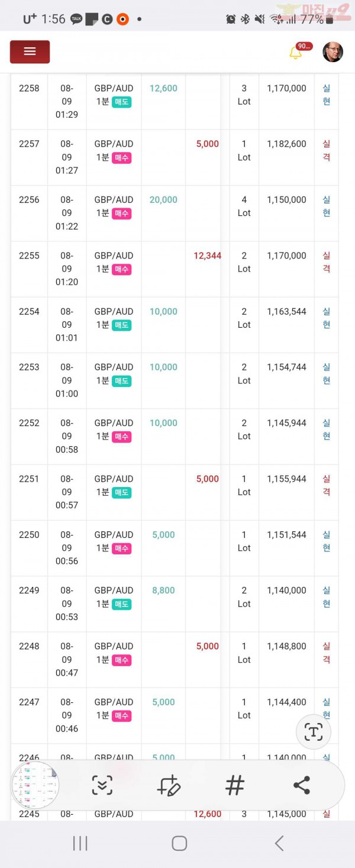The image size is (355, 868).
Task: Tap the 매도 badge in row 2258
Action: point(121,102)
